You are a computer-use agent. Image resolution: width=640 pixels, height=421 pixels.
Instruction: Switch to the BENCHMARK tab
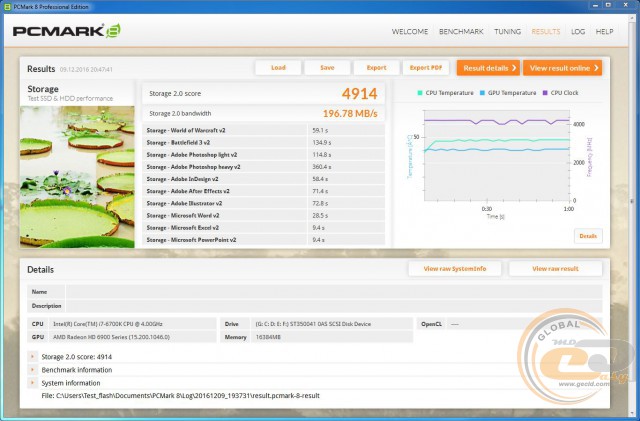461,31
